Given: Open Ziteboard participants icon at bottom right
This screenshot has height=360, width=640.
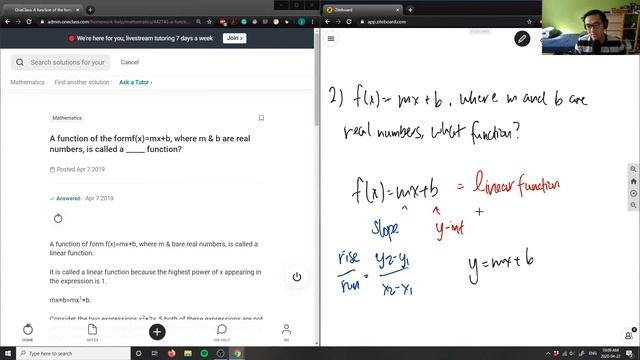Looking at the screenshot, I should point(629,336).
